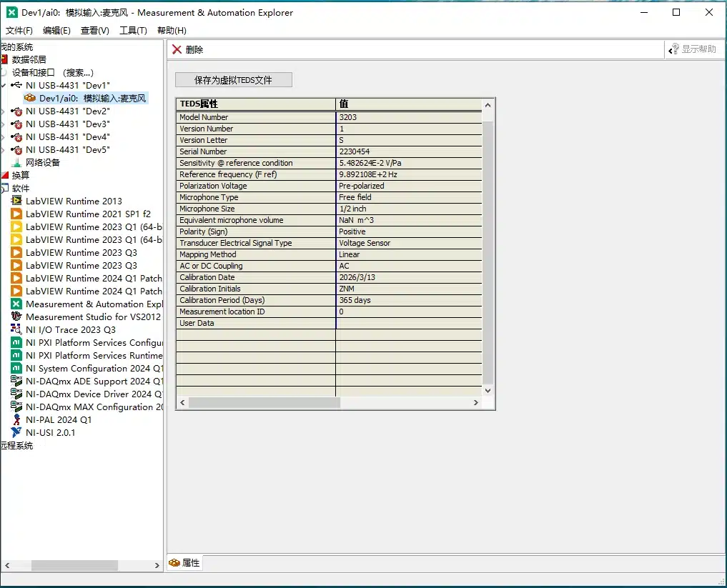The height and width of the screenshot is (588, 727).
Task: Click the NI-DAQmx Device Driver icon
Action: pyautogui.click(x=16, y=394)
